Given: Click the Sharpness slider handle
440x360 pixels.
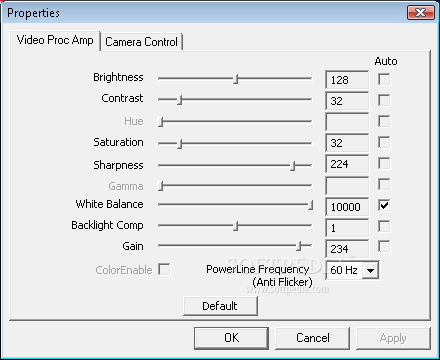Looking at the screenshot, I should pos(293,165).
